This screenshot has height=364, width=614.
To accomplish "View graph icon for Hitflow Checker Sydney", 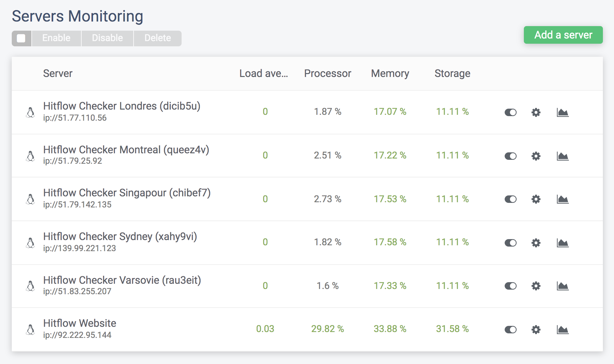I will (x=563, y=243).
